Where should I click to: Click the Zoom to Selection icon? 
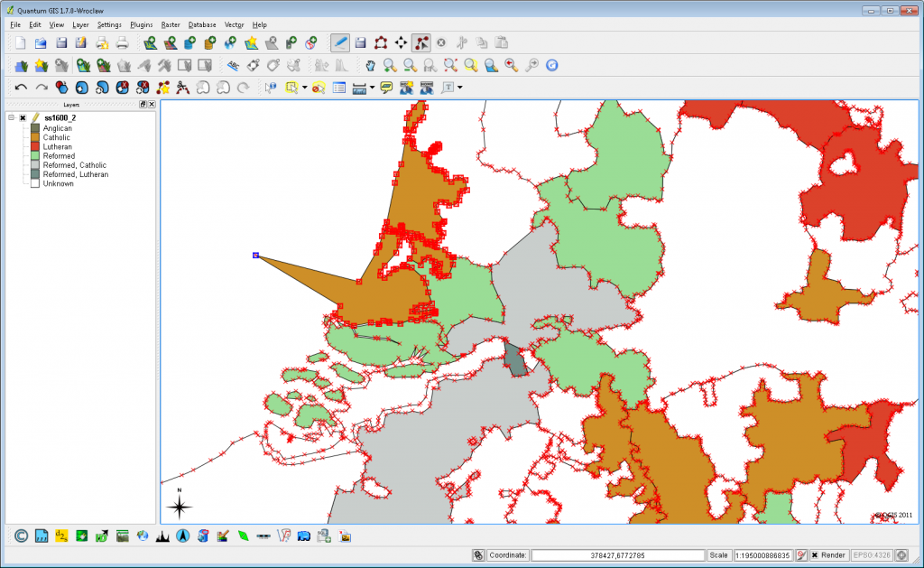(471, 66)
